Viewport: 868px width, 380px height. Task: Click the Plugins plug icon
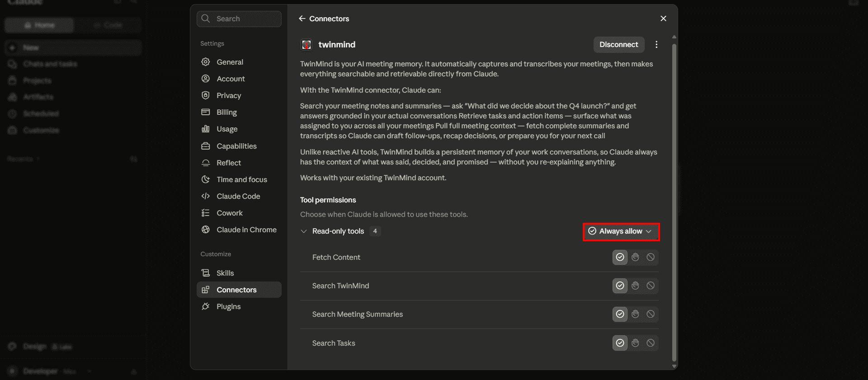[x=206, y=306]
